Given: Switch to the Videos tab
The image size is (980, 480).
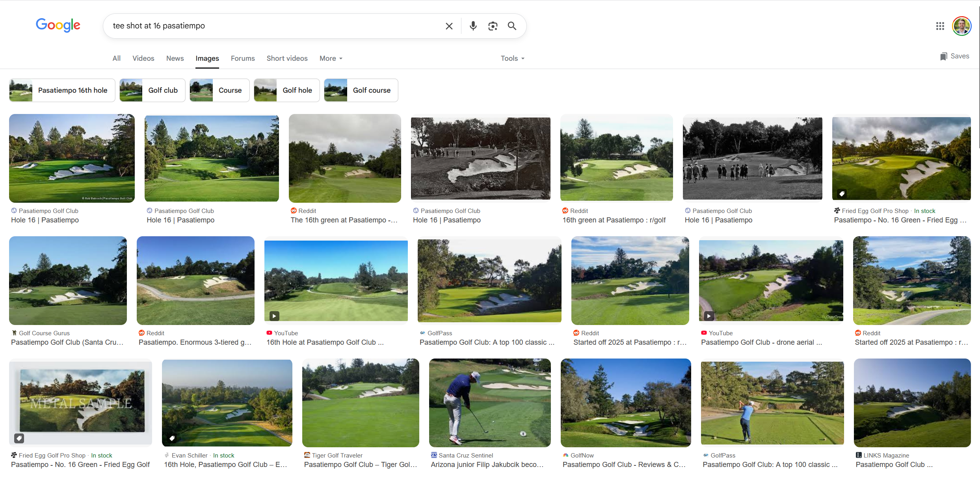Looking at the screenshot, I should (x=143, y=58).
